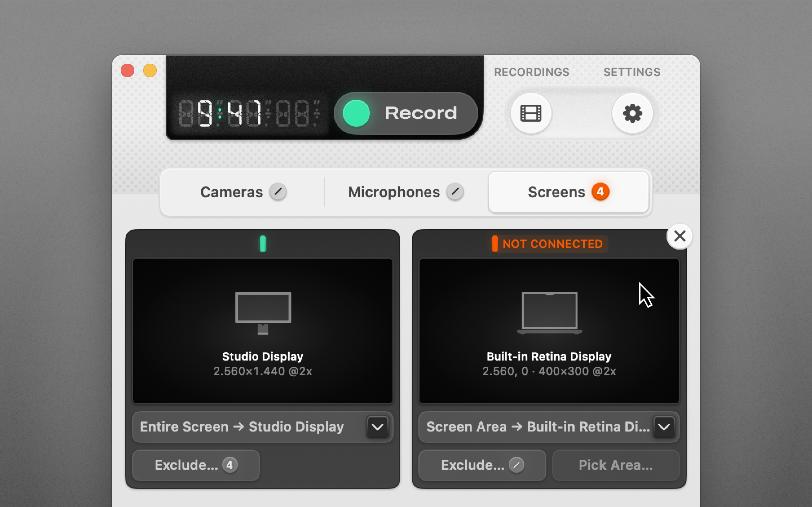The height and width of the screenshot is (507, 812).
Task: Open Exclude list for Studio Display
Action: 196,465
